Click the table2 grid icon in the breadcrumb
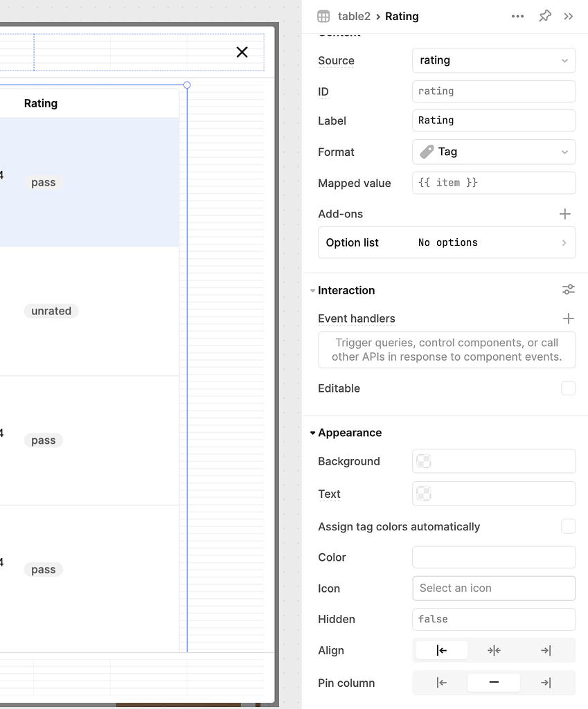This screenshot has width=588, height=709. pyautogui.click(x=321, y=16)
